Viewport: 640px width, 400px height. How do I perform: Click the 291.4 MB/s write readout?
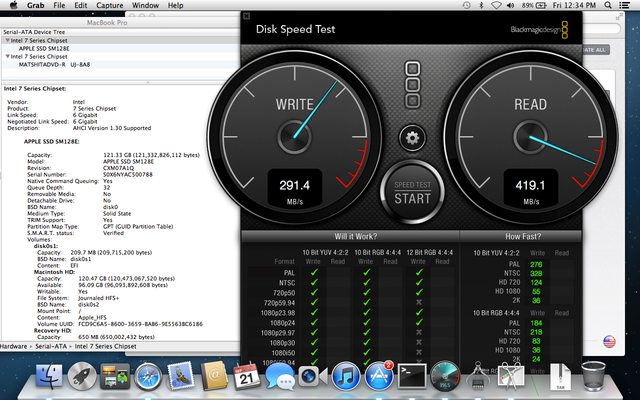295,189
